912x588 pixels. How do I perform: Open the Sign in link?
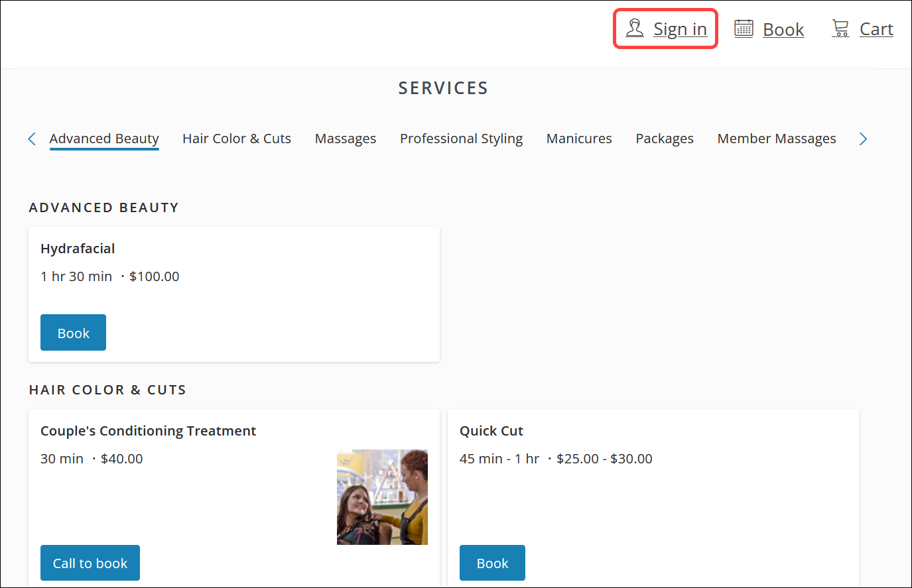point(680,29)
